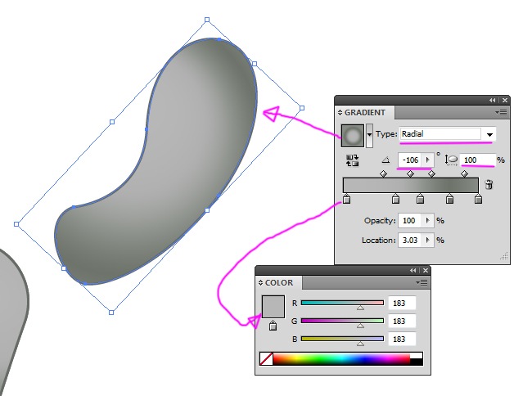Click on the gradient slider bar

pyautogui.click(x=411, y=185)
